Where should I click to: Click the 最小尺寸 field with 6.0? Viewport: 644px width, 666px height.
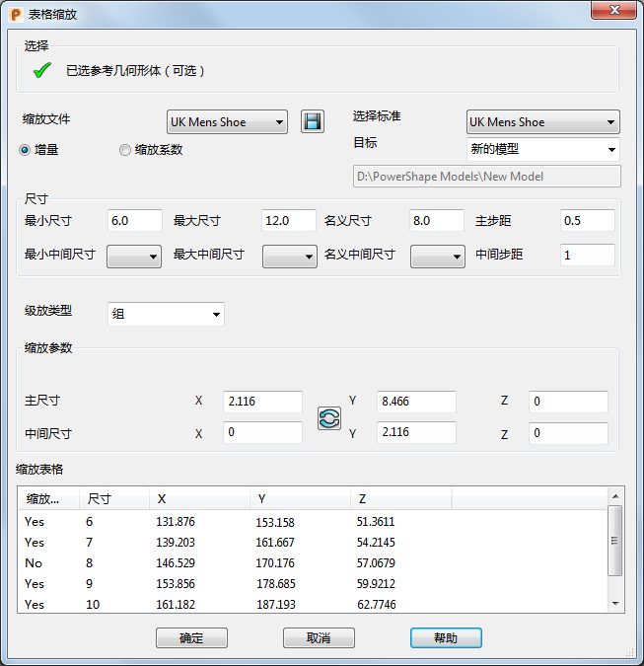coord(134,220)
